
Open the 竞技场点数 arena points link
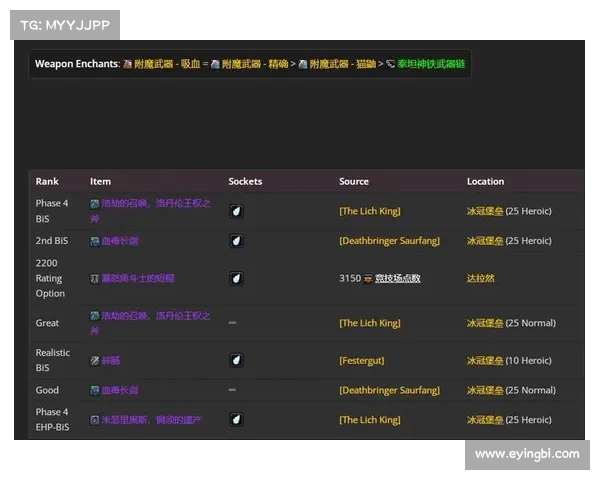[397, 278]
